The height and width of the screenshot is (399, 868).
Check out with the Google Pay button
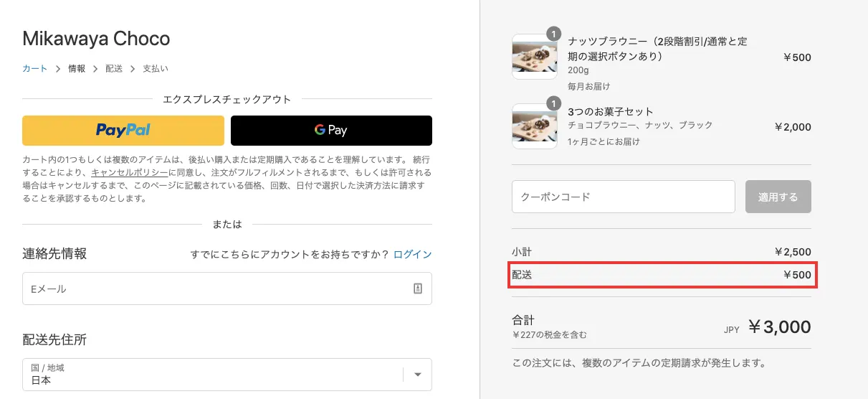coord(331,131)
